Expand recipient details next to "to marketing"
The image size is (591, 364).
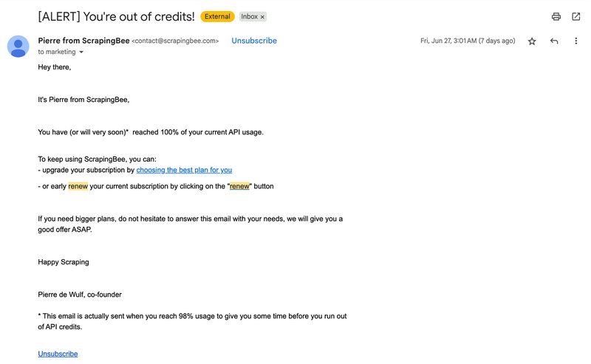(81, 52)
